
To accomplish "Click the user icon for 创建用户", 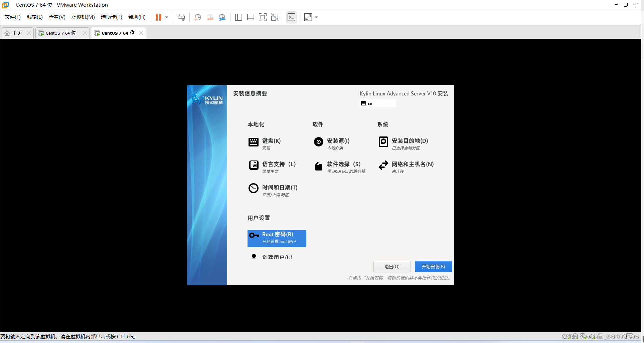I will pyautogui.click(x=254, y=257).
